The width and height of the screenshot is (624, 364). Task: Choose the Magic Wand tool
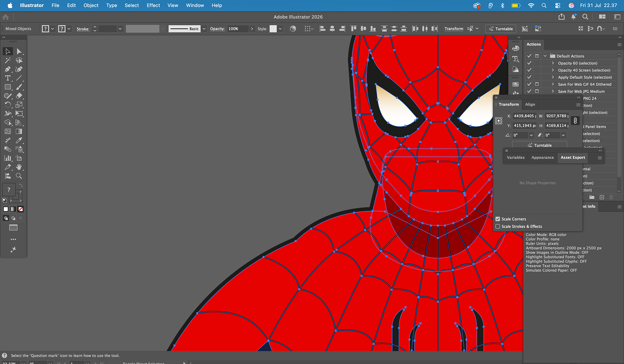(x=8, y=60)
